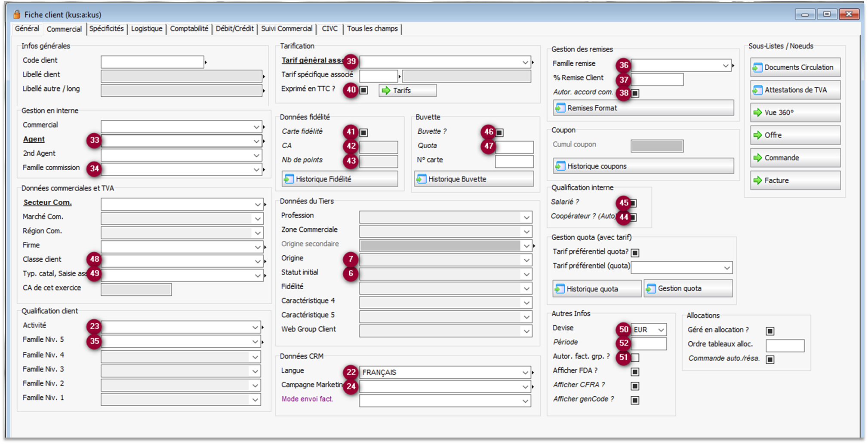This screenshot has height=444, width=868.
Task: Open the Suivi Commercial tab
Action: tap(286, 29)
